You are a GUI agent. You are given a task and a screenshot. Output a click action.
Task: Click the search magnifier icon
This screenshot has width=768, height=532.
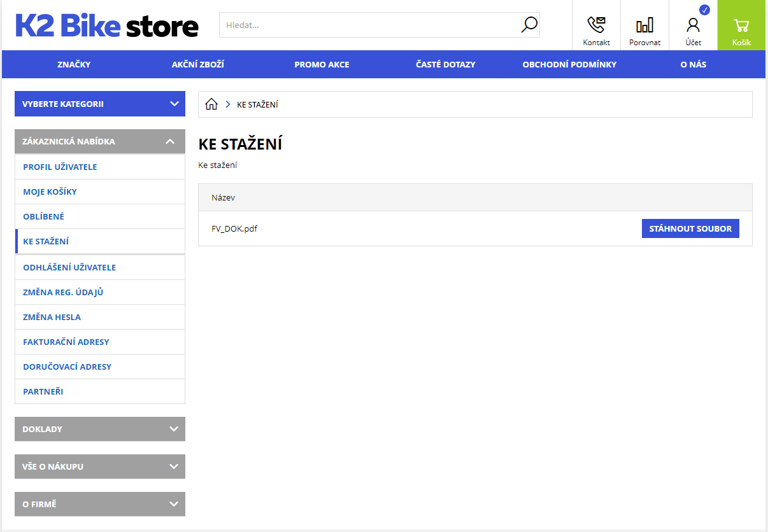(529, 25)
